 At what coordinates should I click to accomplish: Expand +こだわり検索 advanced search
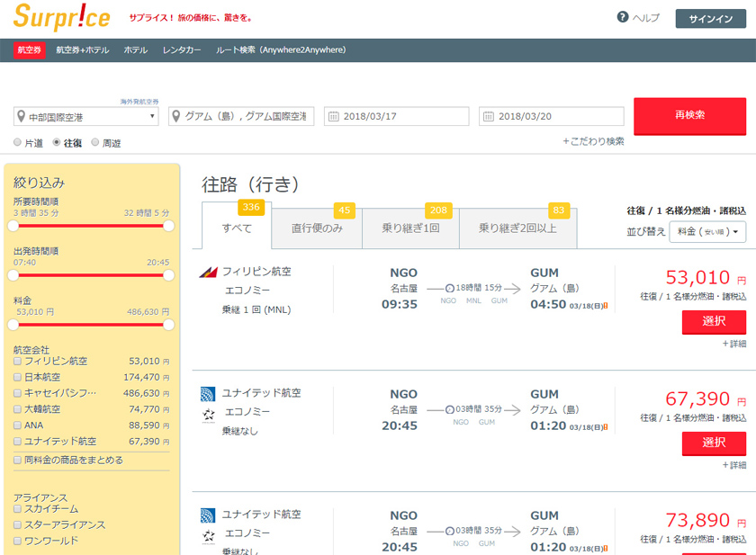tap(593, 141)
